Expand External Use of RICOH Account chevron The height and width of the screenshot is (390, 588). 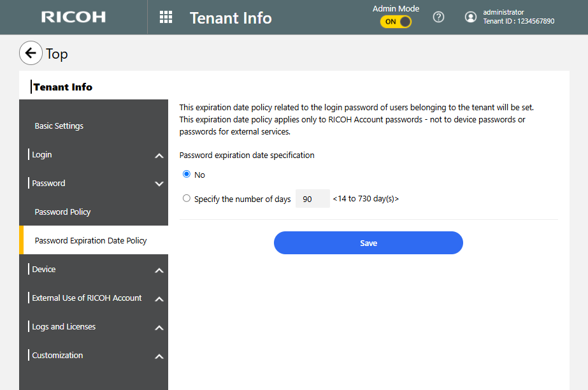pos(159,299)
